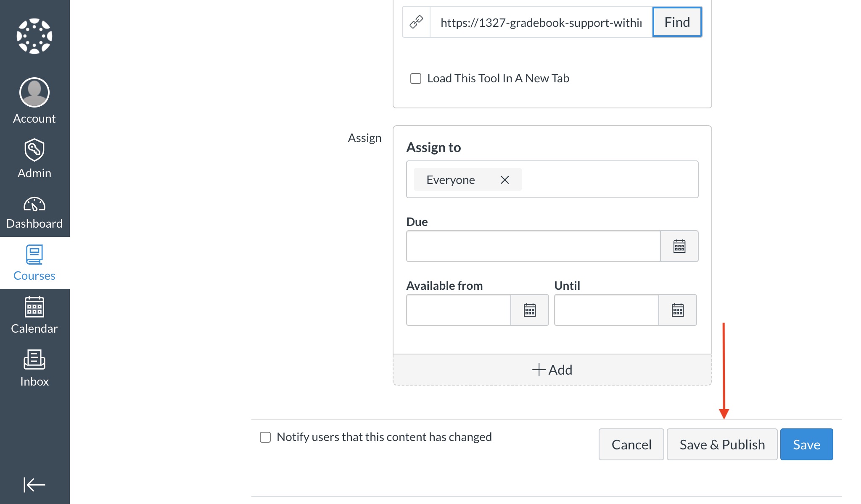Remove Everyone from Assign to field
The image size is (861, 504).
click(504, 179)
